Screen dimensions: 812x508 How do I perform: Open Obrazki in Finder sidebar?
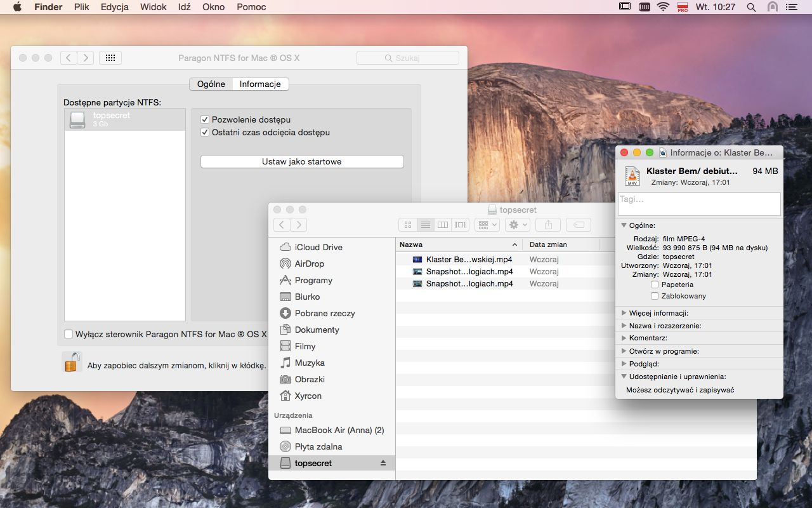coord(331,379)
